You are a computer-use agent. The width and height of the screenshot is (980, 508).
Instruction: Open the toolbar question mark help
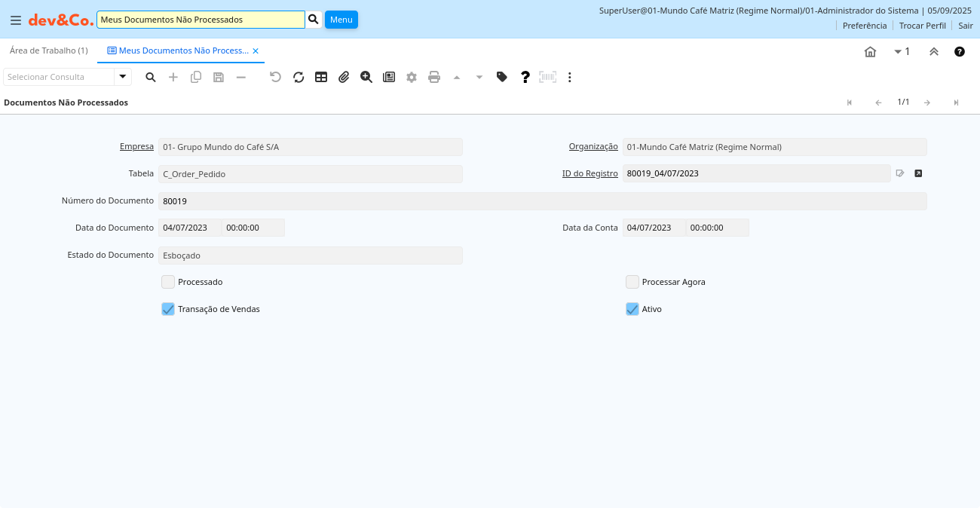(x=525, y=77)
